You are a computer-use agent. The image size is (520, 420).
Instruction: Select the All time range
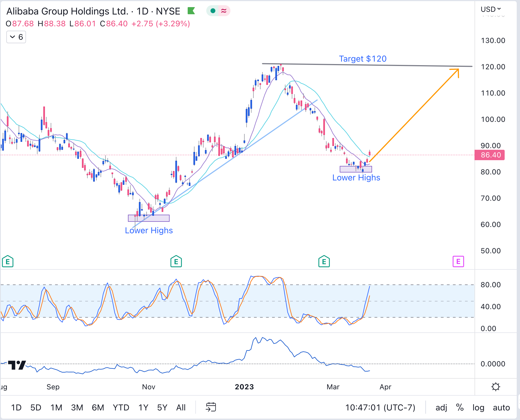(x=181, y=407)
